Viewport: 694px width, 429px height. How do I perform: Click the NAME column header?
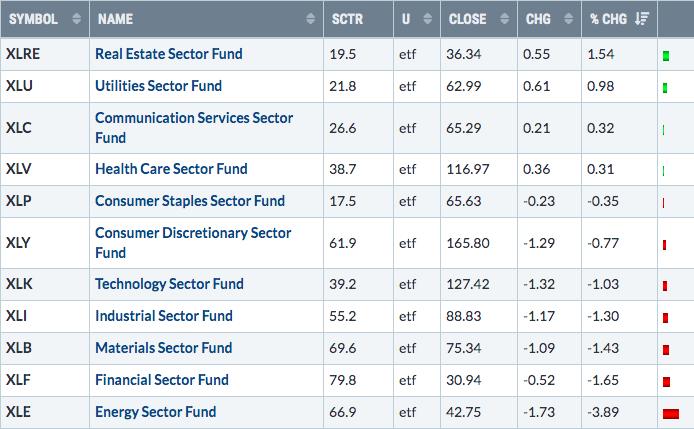click(x=116, y=19)
